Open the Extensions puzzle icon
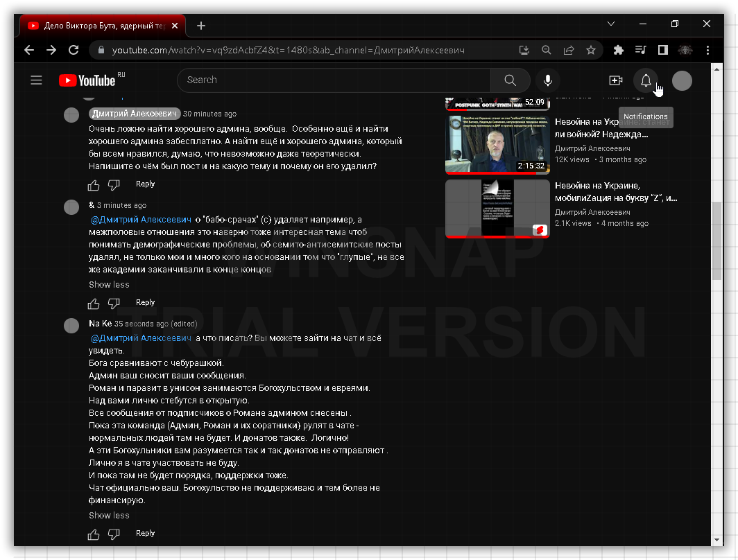This screenshot has height=560, width=738. [x=619, y=50]
